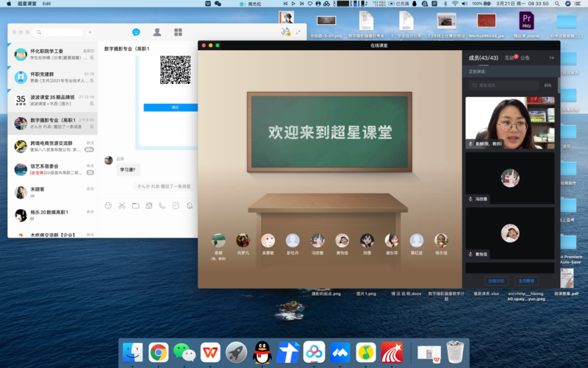Viewport: 588px width, 368px height.
Task: Open the apps grid icon at top
Action: pos(178,32)
